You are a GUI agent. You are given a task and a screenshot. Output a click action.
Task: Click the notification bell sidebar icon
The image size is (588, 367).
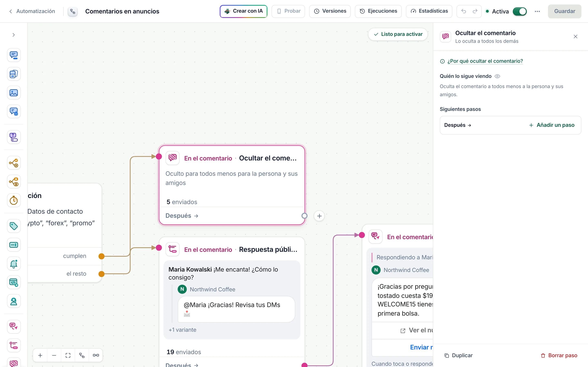14,264
